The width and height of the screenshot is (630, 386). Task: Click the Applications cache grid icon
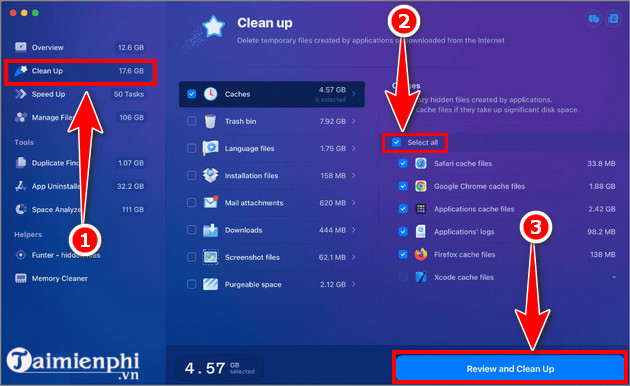tap(421, 209)
